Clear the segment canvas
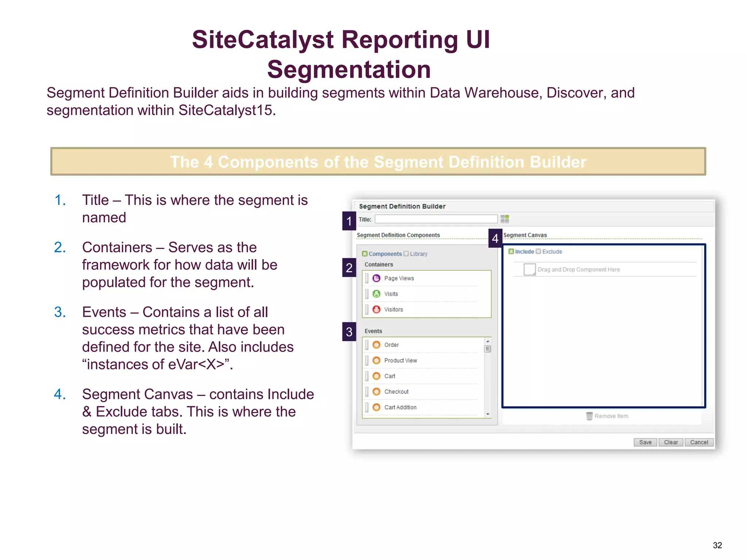 pos(671,442)
